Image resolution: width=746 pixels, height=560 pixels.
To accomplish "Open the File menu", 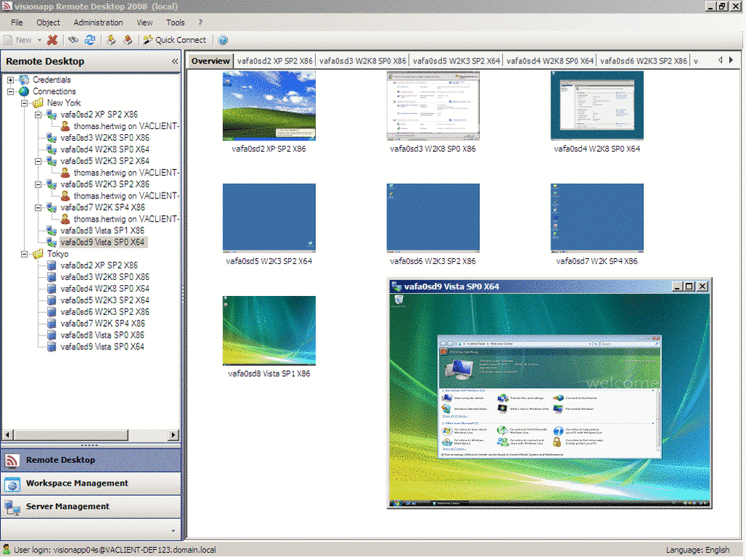I will pos(17,23).
